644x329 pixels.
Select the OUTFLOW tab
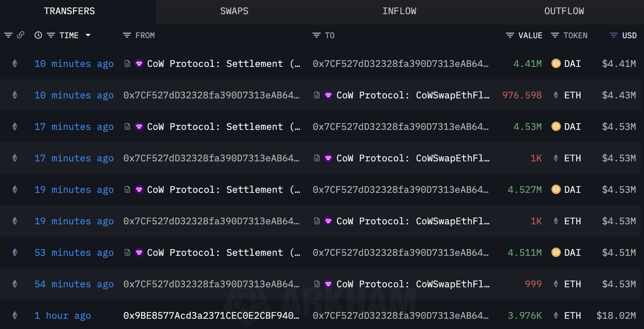(x=564, y=11)
